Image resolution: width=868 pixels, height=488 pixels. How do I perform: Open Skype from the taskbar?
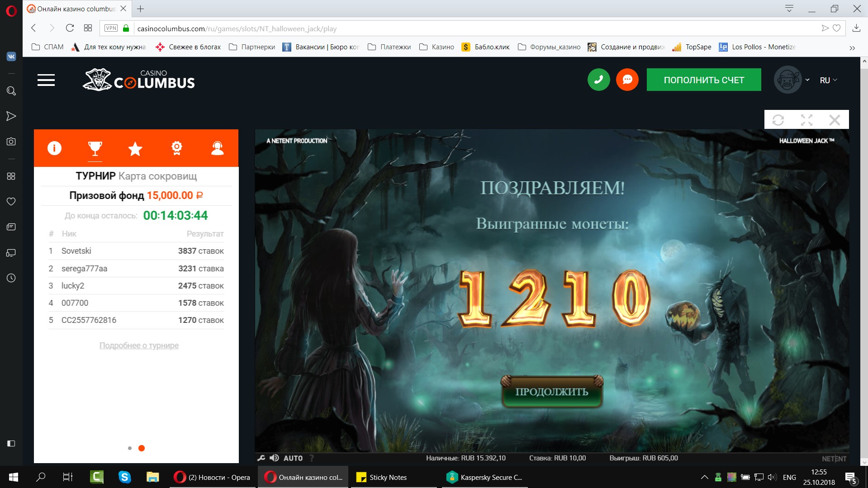point(124,477)
